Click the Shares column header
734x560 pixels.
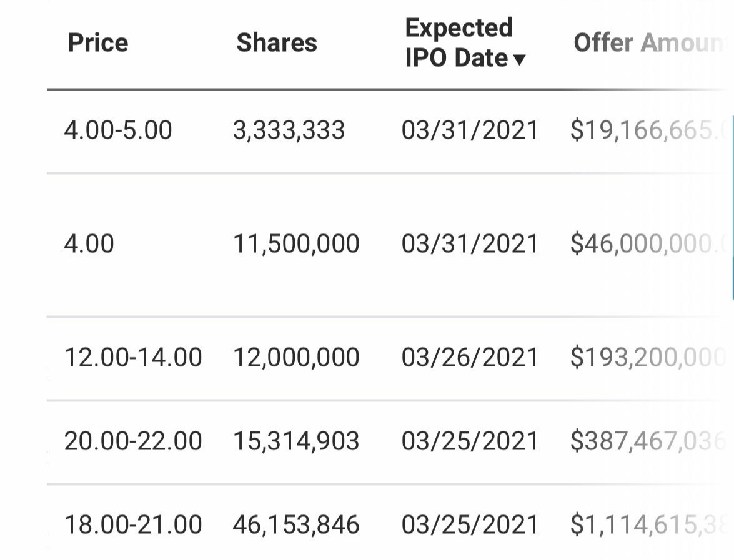point(277,42)
